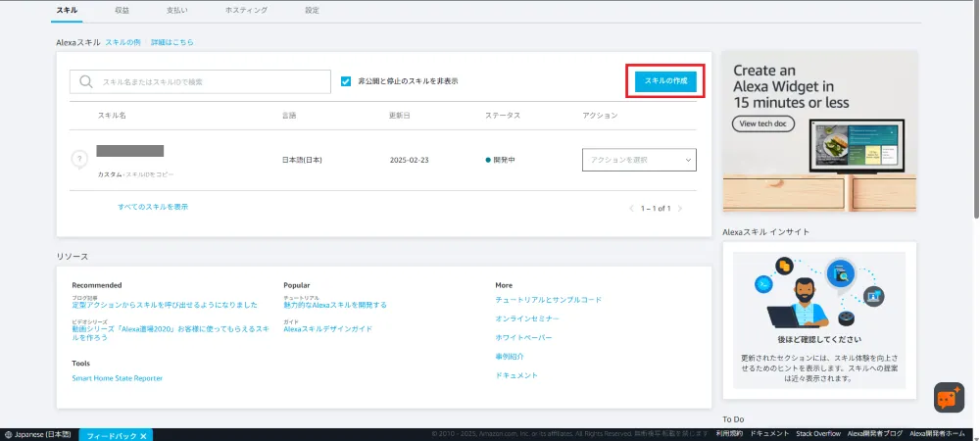This screenshot has width=980, height=441.
Task: Open the 支払い tab
Action: pos(176,10)
